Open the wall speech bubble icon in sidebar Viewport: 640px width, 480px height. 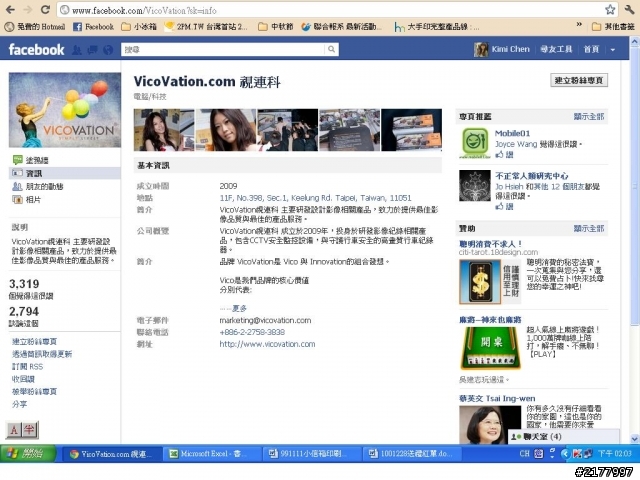[18, 160]
